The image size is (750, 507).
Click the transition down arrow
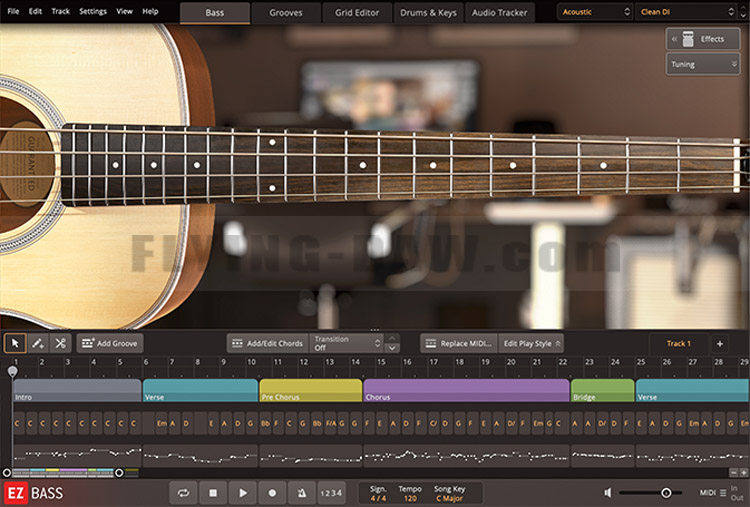tap(392, 348)
